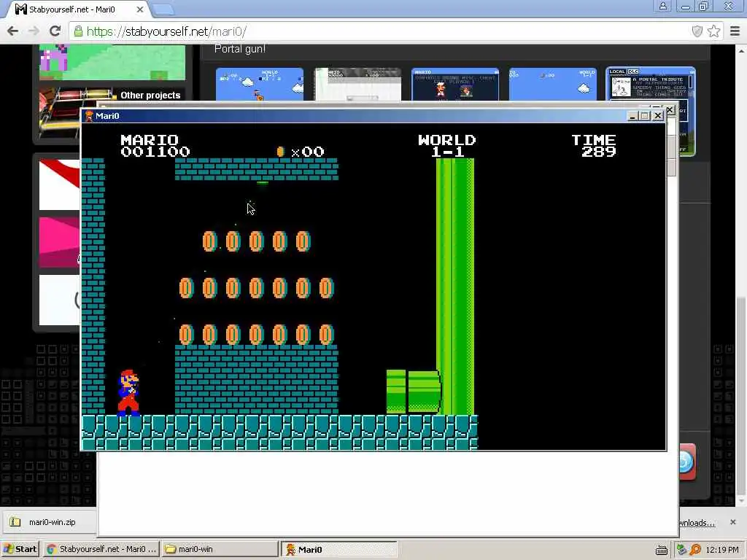
Task: Dismiss the Chrome downloads bar
Action: coord(732,522)
